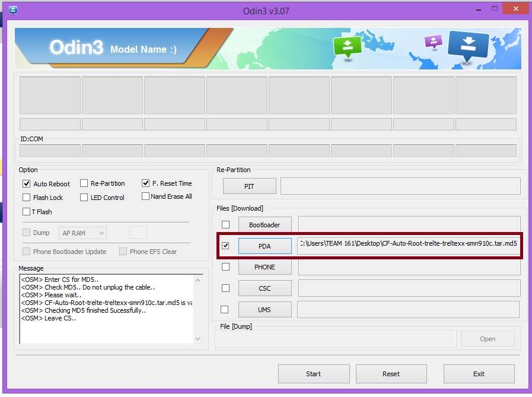Viewport: 532px width, 397px height.
Task: Click the Open button in File Dump
Action: 488,339
